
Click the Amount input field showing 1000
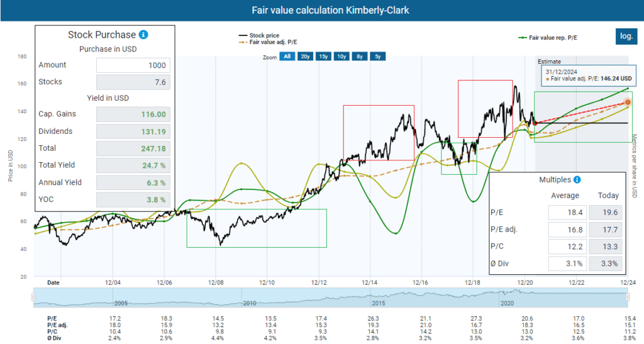click(133, 65)
